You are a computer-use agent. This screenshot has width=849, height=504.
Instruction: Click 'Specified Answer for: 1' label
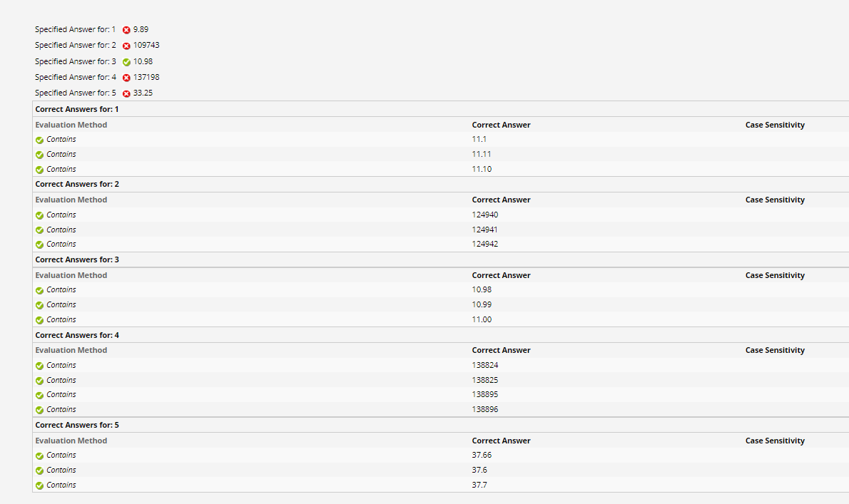[x=75, y=29]
